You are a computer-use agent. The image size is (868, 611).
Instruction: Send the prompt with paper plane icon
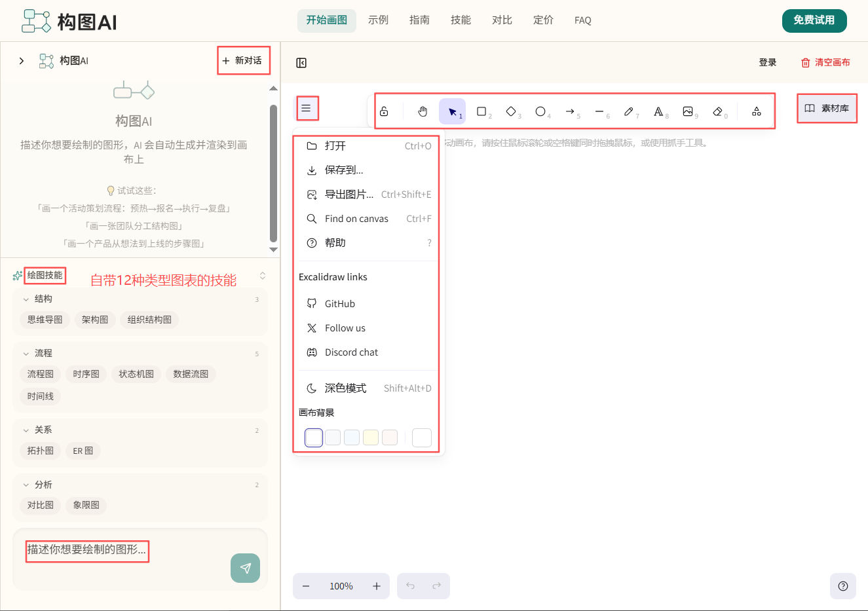[245, 568]
